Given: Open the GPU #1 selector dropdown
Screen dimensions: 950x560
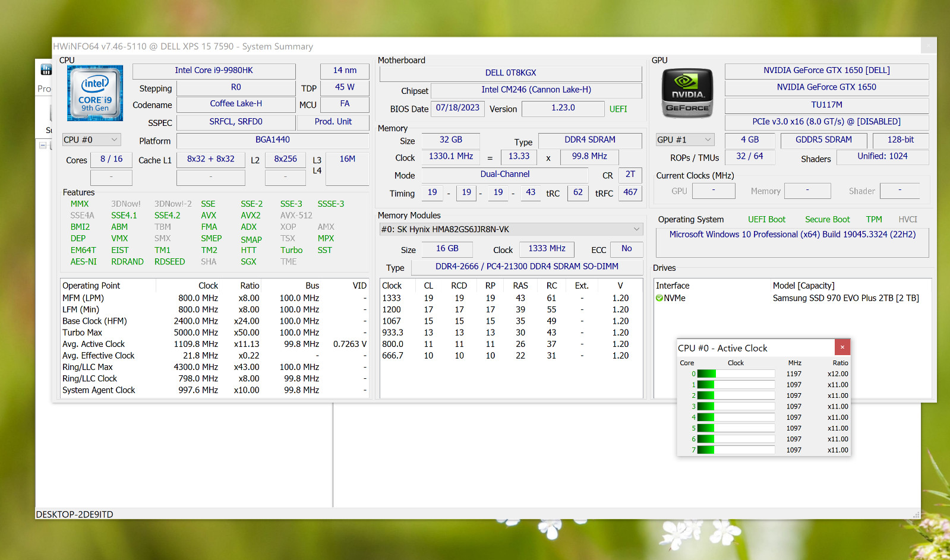Looking at the screenshot, I should pyautogui.click(x=684, y=140).
